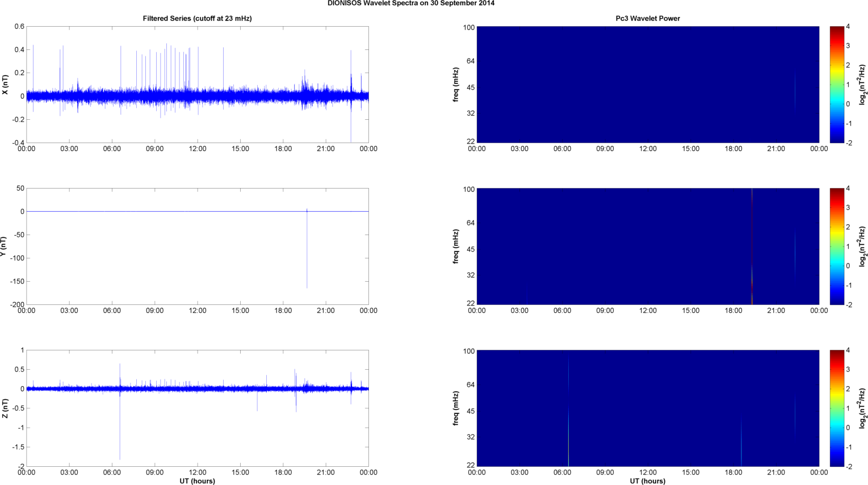868x485 pixels.
Task: Click the "0.6" tick on the X plot
Action: (19, 27)
